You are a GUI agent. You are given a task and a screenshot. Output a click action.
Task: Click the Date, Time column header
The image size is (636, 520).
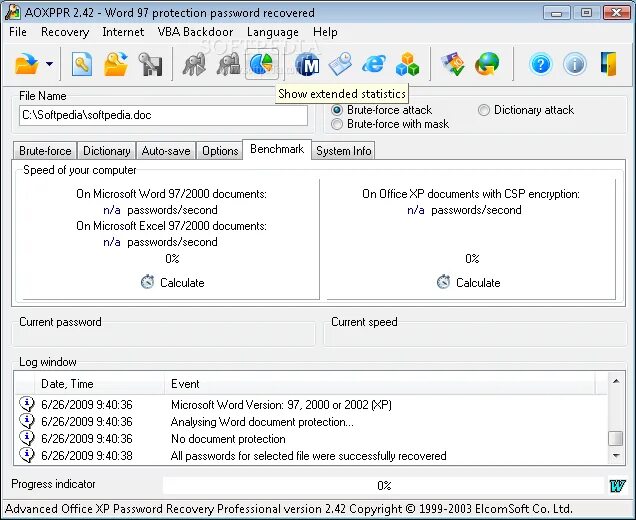[100, 384]
